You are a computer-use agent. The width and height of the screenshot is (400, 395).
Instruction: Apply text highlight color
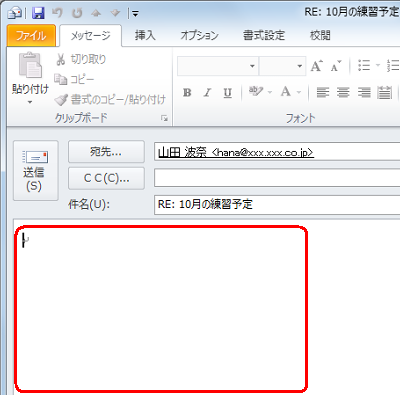256,91
